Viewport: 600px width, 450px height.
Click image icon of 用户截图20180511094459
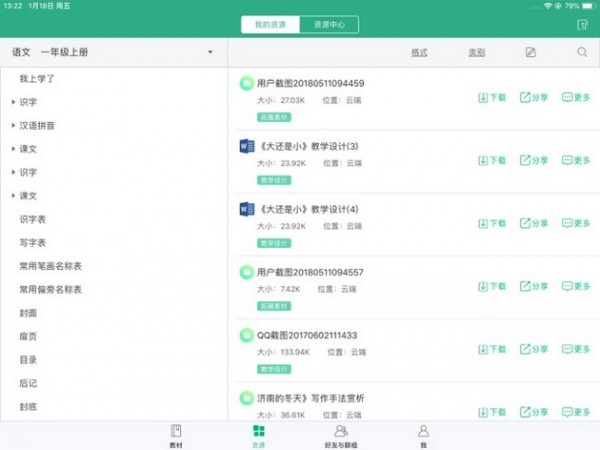(247, 83)
